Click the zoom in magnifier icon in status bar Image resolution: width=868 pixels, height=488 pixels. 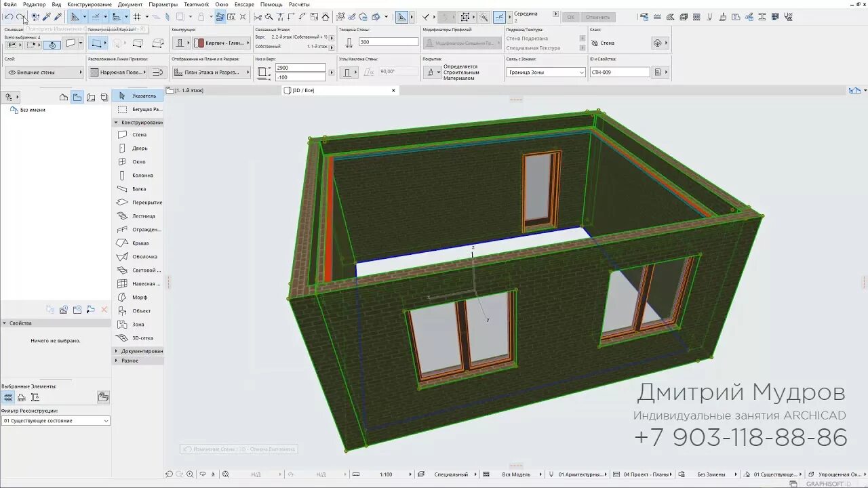coord(190,474)
